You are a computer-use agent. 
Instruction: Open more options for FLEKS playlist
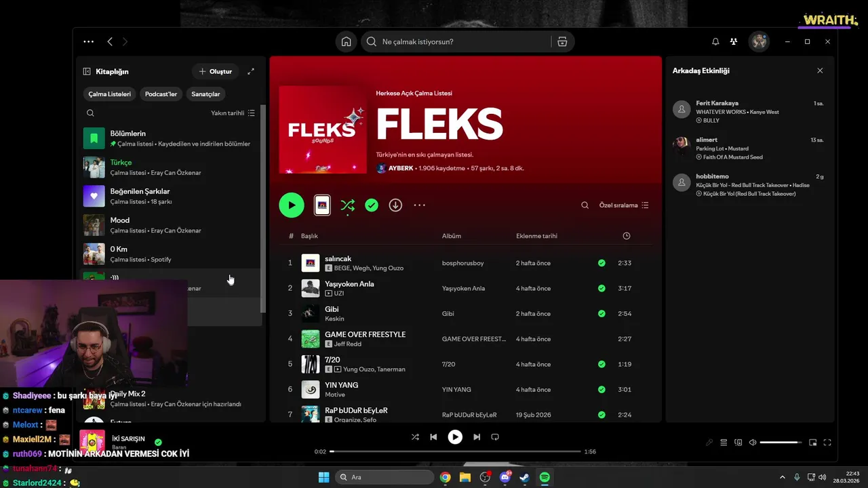tap(420, 205)
